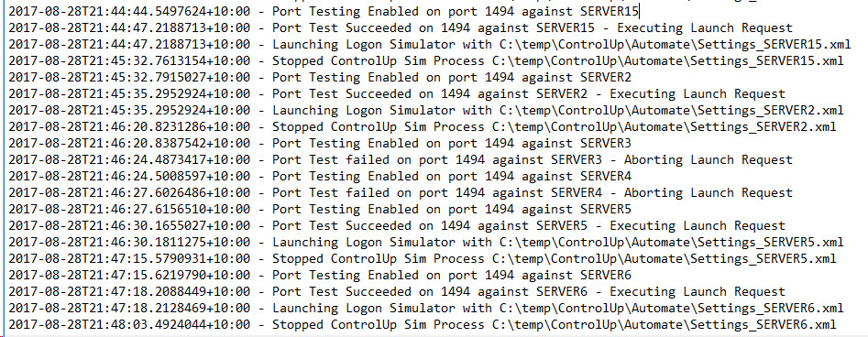The image size is (868, 337).
Task: Click Aborting Launch Request text for SERVER4
Action: click(709, 193)
